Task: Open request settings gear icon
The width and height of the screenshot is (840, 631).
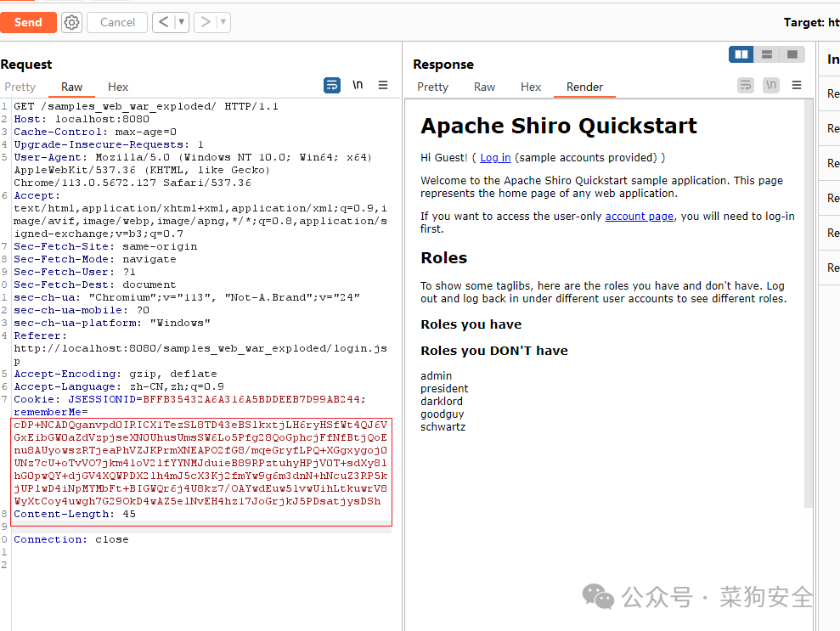Action: pyautogui.click(x=72, y=22)
